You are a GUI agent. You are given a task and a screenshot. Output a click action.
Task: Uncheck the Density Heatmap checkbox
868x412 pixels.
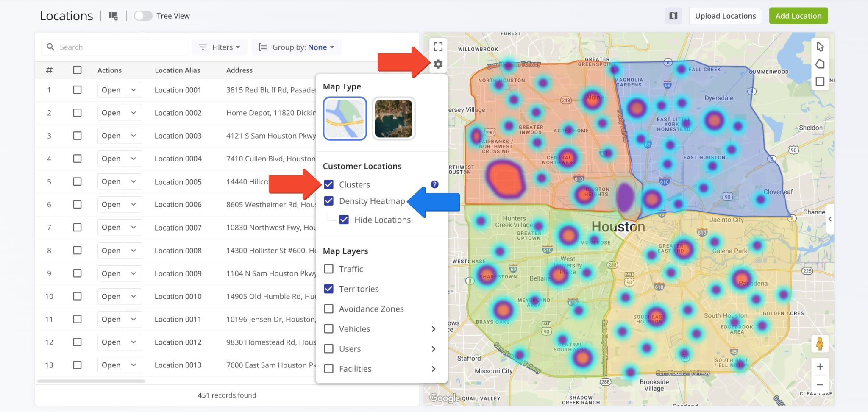[x=328, y=201]
